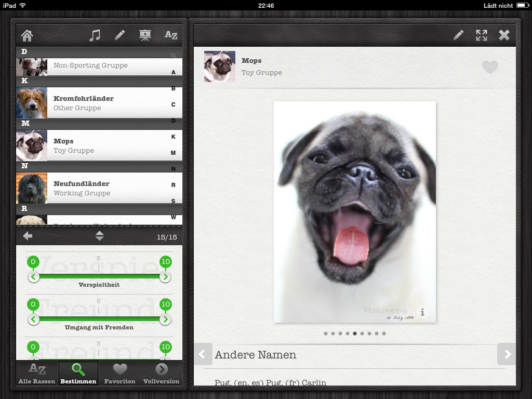Toggle filter panel with up-down arrows
This screenshot has height=399, width=532.
tap(99, 236)
